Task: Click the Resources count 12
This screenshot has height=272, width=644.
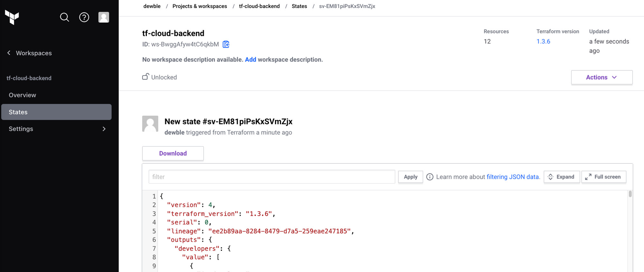Action: tap(487, 41)
